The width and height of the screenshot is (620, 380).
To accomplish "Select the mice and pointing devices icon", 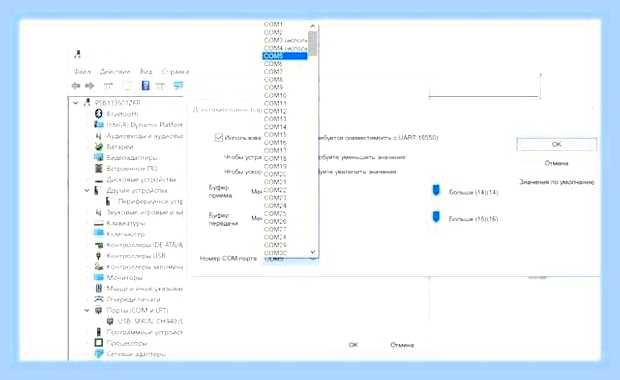I will (x=99, y=289).
